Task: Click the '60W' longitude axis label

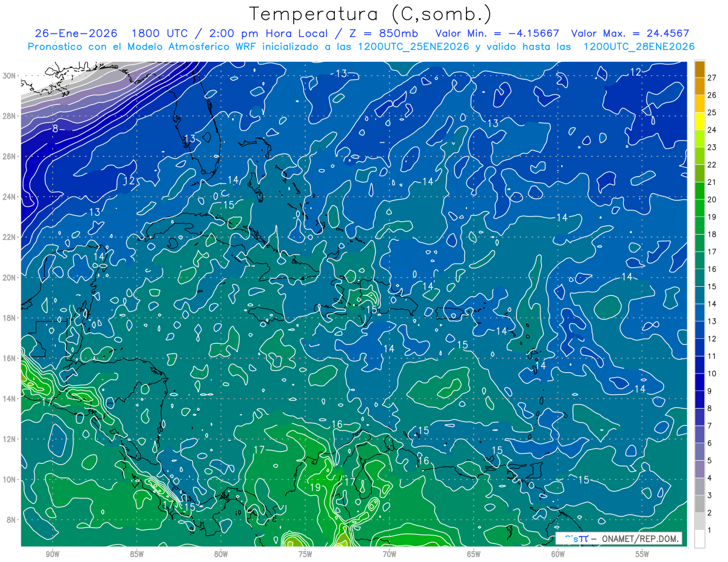Action: 558,554
